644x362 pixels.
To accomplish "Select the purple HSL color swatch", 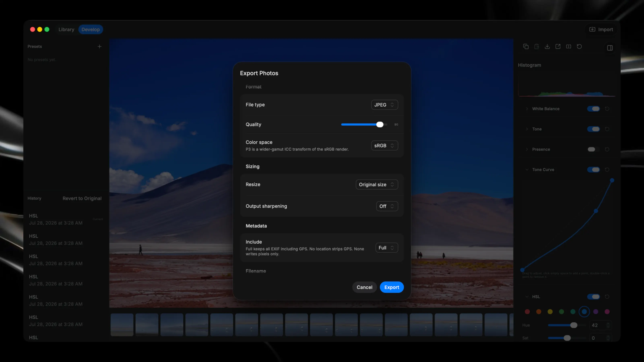I will [596, 312].
